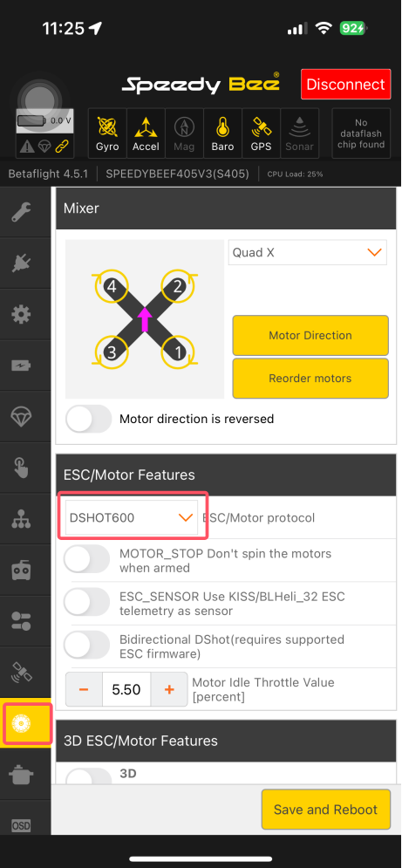Open the wrench Setup sidebar icon
Screen dimensions: 402x868
(x=22, y=212)
